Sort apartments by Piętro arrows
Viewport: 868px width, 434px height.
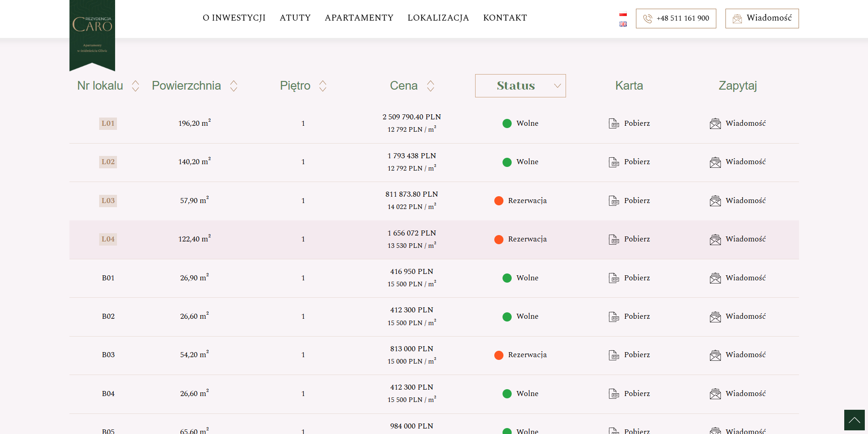click(x=323, y=86)
